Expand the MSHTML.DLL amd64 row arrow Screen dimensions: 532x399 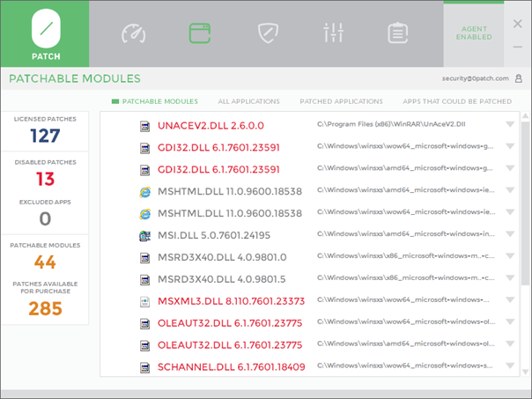point(510,190)
